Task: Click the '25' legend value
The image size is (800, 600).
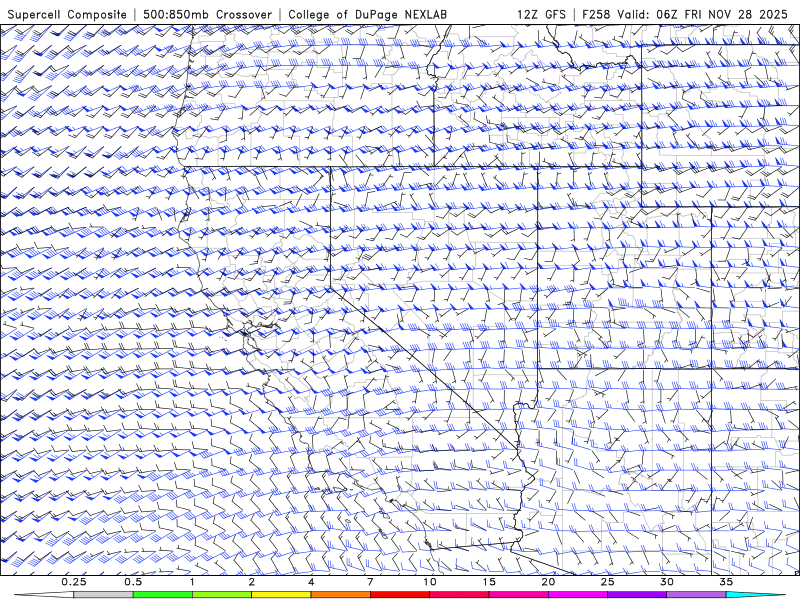Action: pyautogui.click(x=607, y=582)
